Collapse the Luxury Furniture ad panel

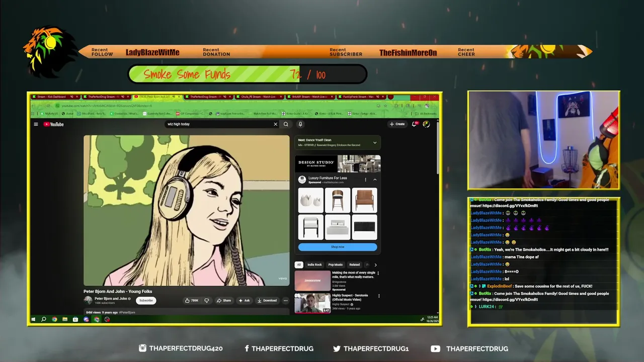coord(375,179)
